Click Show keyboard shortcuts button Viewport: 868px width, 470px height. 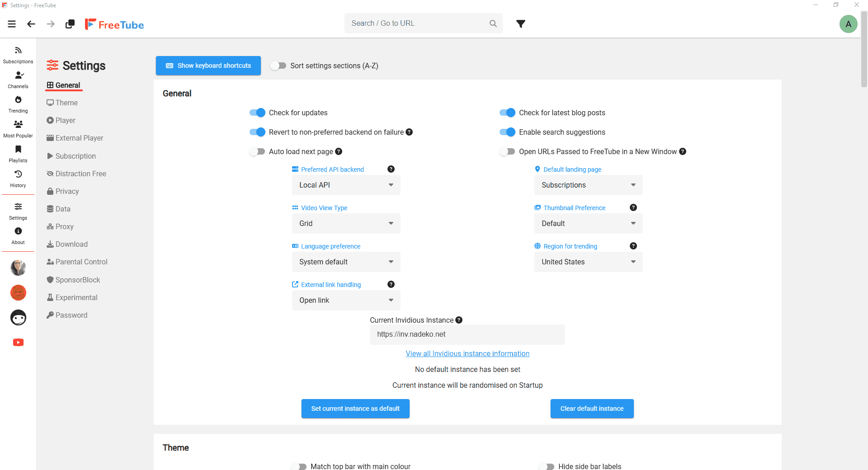[x=208, y=66]
